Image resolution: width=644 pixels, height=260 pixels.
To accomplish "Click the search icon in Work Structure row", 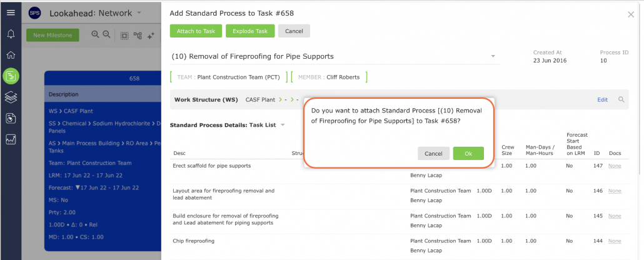I will point(621,99).
